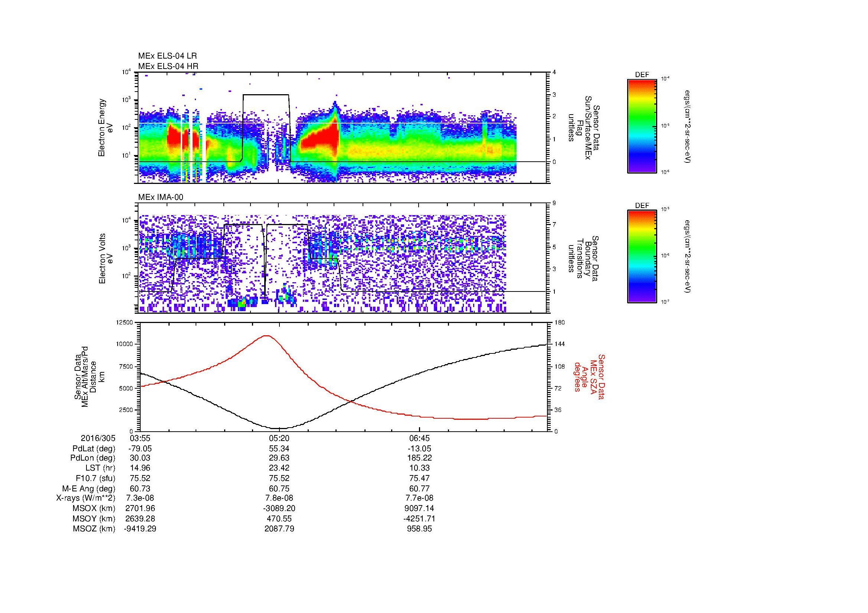Click the top DEF color bar
The height and width of the screenshot is (613, 868).
click(642, 126)
